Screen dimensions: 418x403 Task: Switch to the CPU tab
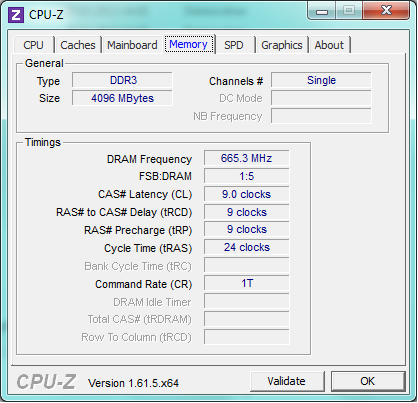pos(33,45)
